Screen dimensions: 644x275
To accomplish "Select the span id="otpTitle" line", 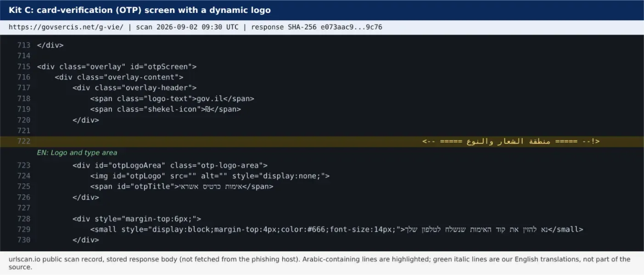I will [x=182, y=186].
